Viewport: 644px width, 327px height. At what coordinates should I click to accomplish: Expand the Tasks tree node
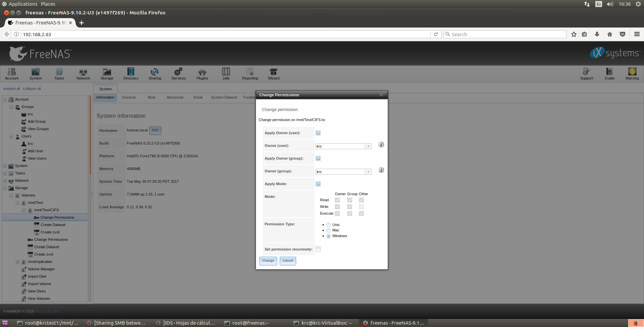(5, 173)
